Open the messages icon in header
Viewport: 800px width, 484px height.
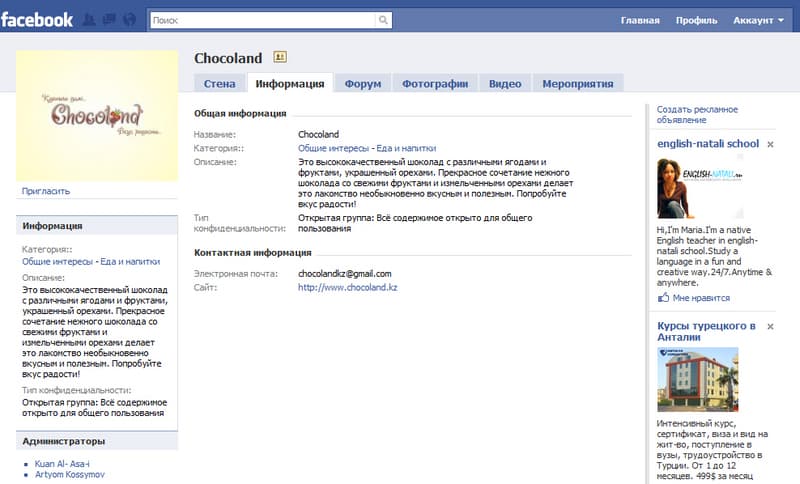[109, 20]
